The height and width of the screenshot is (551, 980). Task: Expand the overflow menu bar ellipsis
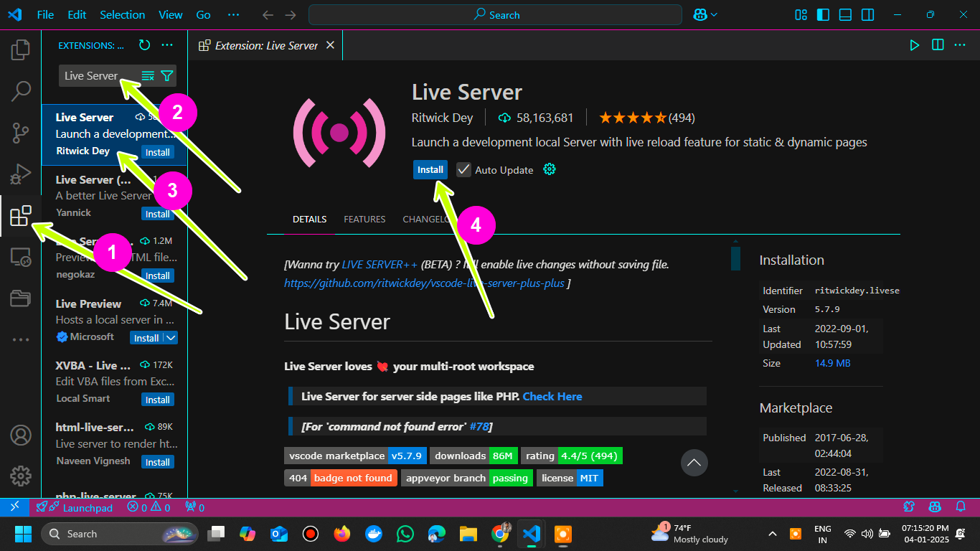point(233,15)
